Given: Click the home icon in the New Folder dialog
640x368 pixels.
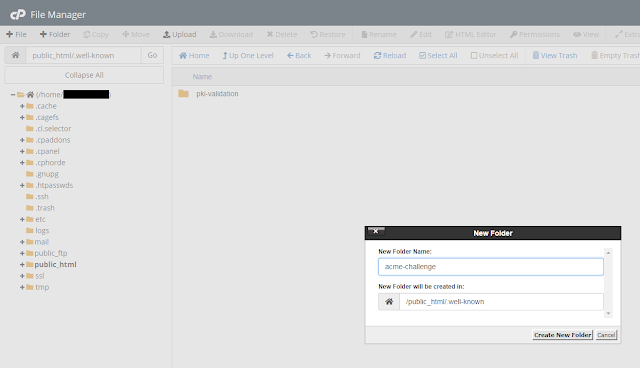Looking at the screenshot, I should point(389,302).
